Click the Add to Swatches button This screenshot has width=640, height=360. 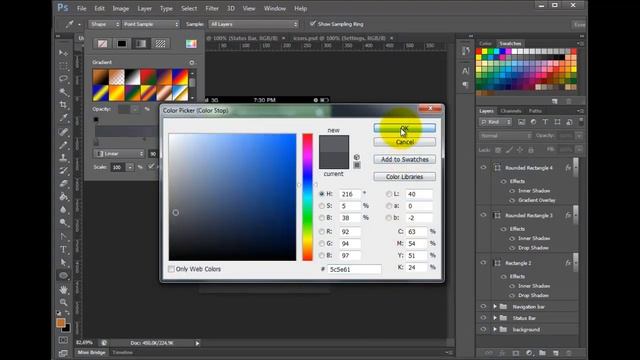pos(404,159)
